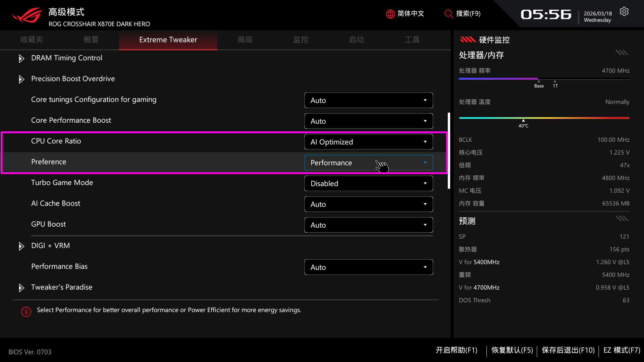Switch to the 监控 tab

pos(301,40)
